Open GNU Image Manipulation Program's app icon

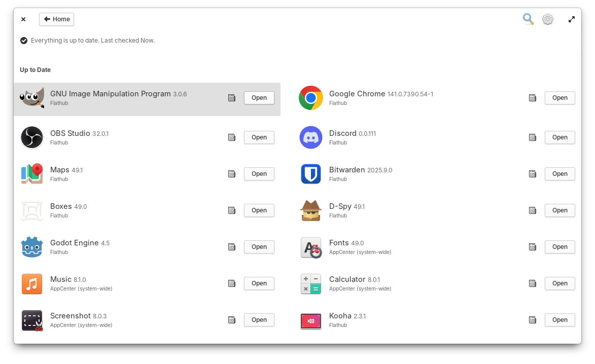click(x=32, y=97)
